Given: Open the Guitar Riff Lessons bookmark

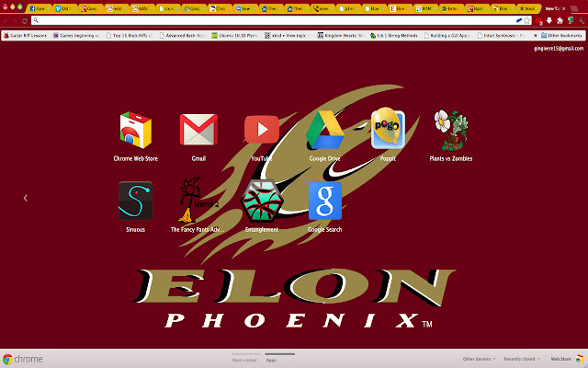Looking at the screenshot, I should pos(25,36).
